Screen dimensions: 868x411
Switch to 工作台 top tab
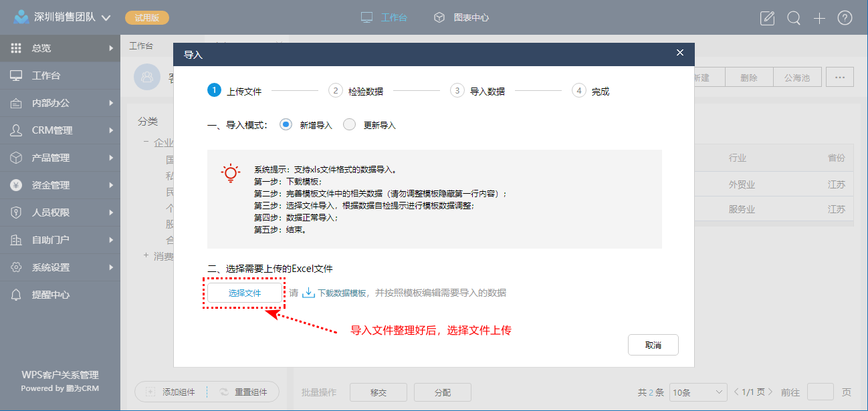pos(385,17)
